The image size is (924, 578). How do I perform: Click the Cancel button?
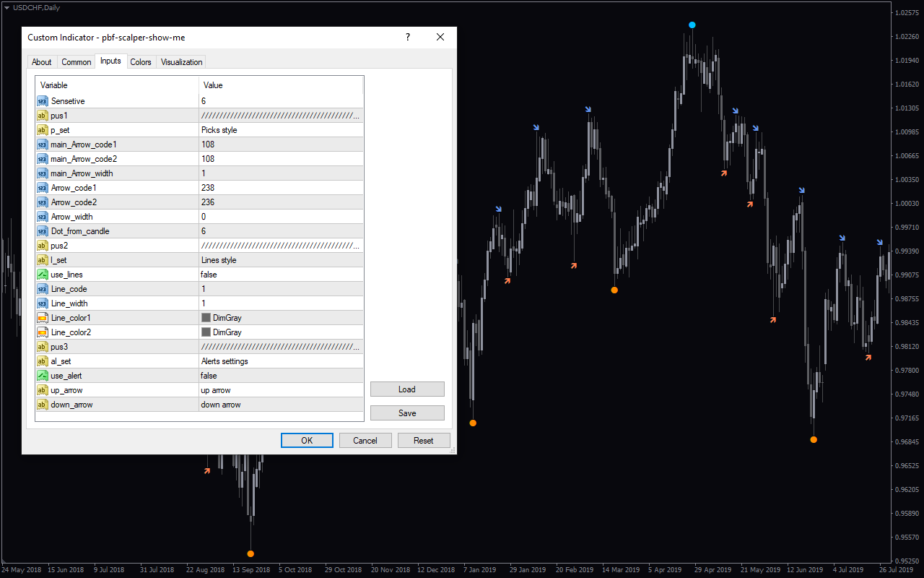pos(365,440)
